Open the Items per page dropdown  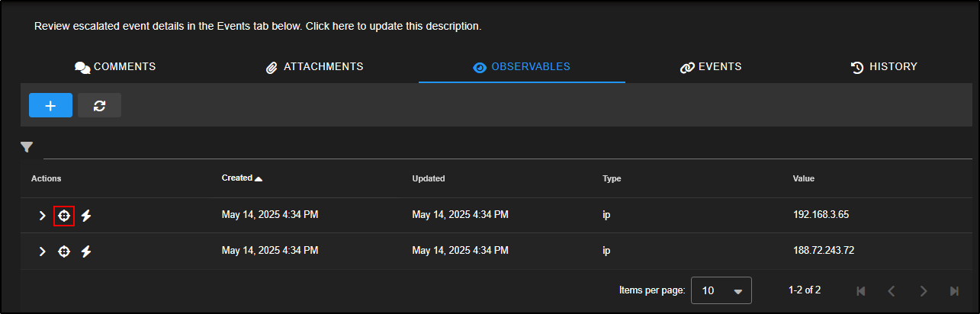[721, 290]
